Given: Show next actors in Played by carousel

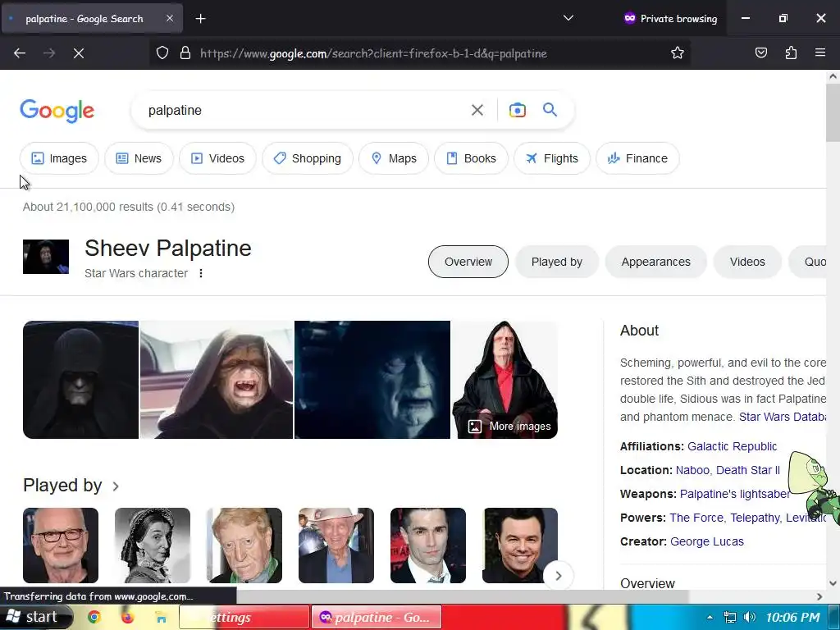Looking at the screenshot, I should coord(558,575).
